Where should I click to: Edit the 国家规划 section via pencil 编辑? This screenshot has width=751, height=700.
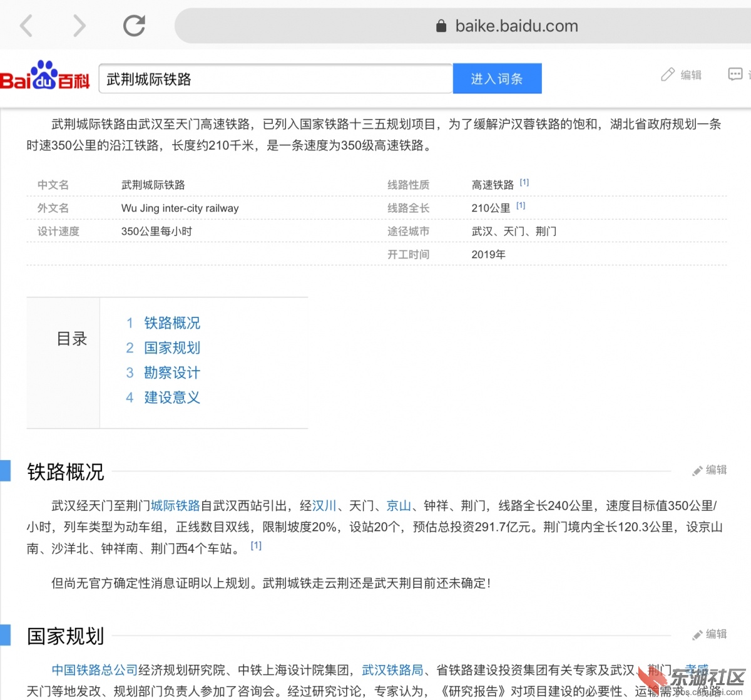pyautogui.click(x=710, y=634)
